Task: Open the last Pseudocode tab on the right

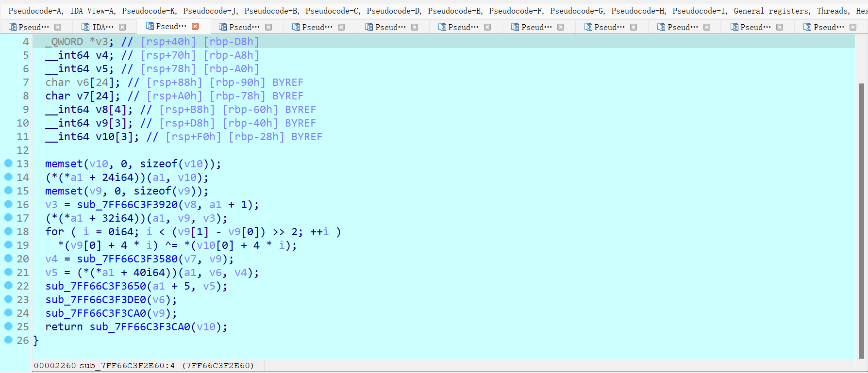Action: pyautogui.click(x=829, y=27)
